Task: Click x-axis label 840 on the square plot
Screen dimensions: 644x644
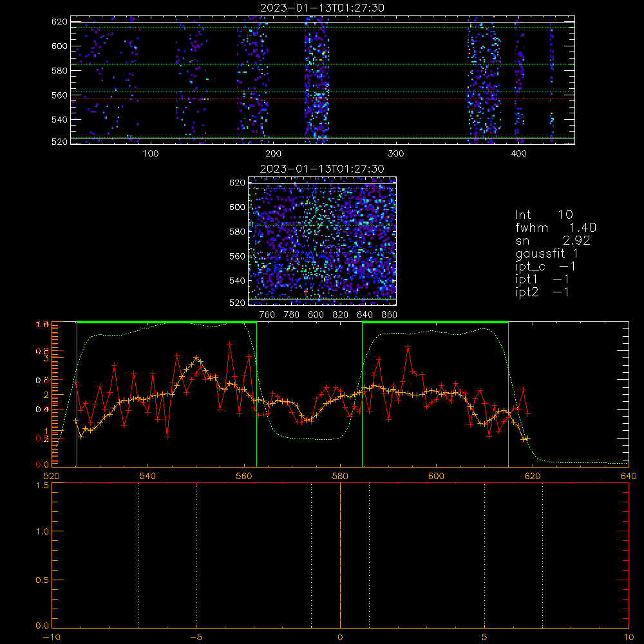Action: click(x=365, y=315)
